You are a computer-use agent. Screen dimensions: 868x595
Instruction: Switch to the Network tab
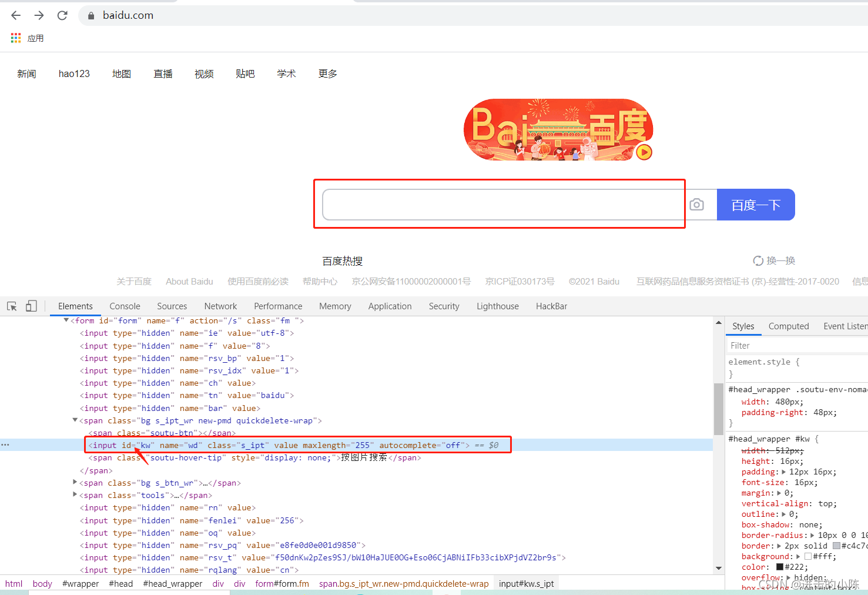pyautogui.click(x=220, y=306)
